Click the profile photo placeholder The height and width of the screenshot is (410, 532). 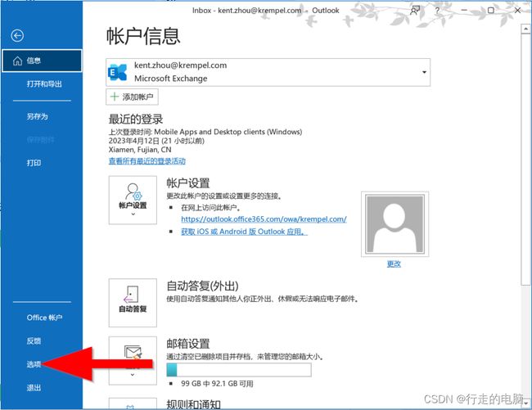click(395, 224)
